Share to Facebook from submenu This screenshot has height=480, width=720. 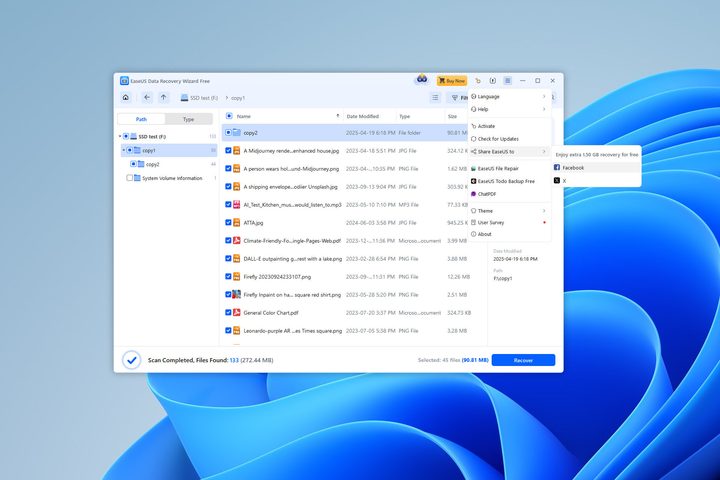pos(596,168)
